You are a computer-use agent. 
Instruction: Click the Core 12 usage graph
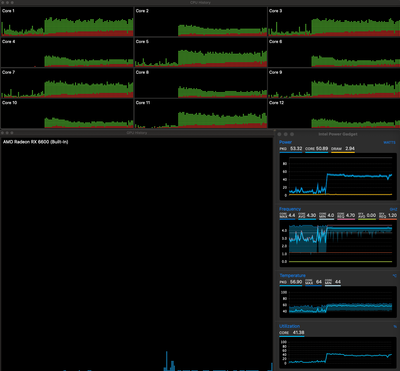tap(334, 114)
